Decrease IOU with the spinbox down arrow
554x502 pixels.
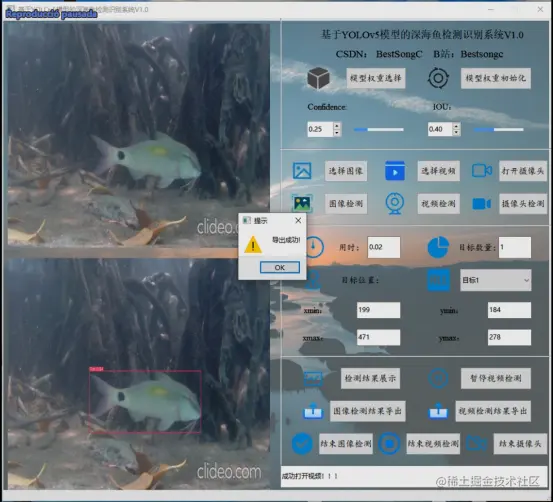[456, 133]
